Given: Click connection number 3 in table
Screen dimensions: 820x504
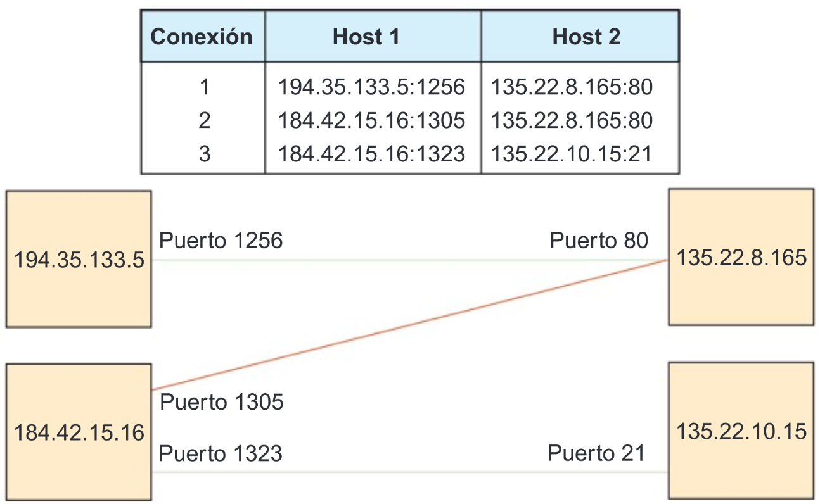Looking at the screenshot, I should tap(204, 154).
